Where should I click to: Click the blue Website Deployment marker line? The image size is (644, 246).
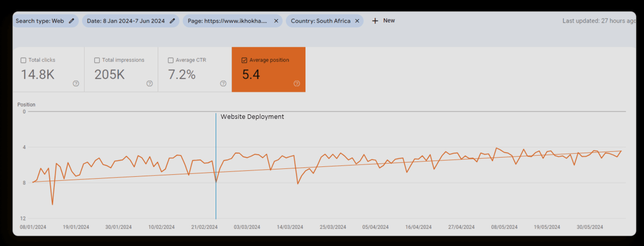click(216, 166)
